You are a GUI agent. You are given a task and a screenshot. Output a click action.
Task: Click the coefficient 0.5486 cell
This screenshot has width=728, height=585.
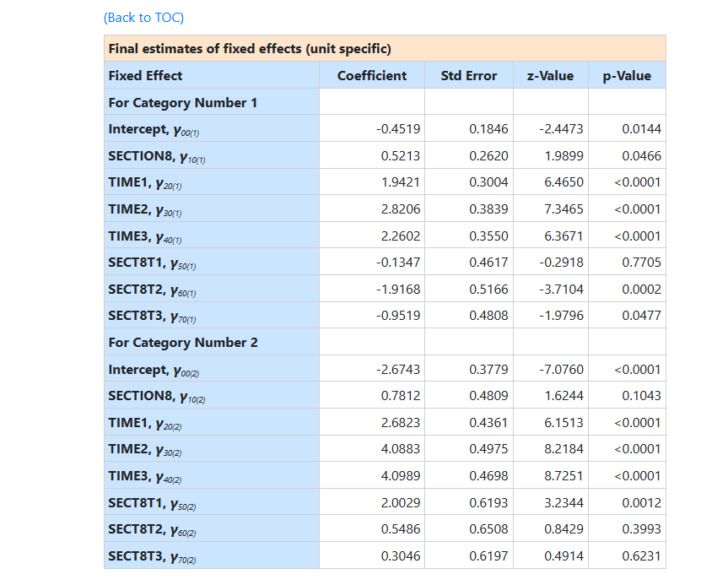tap(401, 529)
